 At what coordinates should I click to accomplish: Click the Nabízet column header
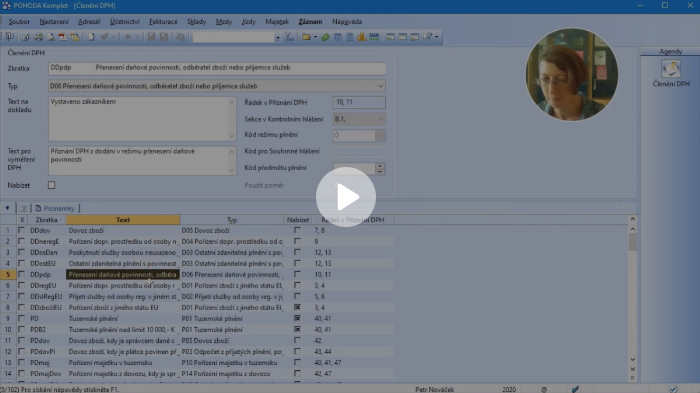[298, 220]
